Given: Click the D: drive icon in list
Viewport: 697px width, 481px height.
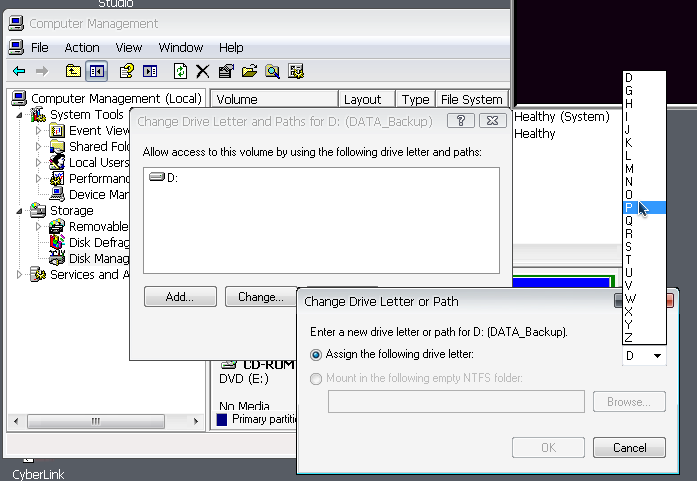Looking at the screenshot, I should [157, 177].
